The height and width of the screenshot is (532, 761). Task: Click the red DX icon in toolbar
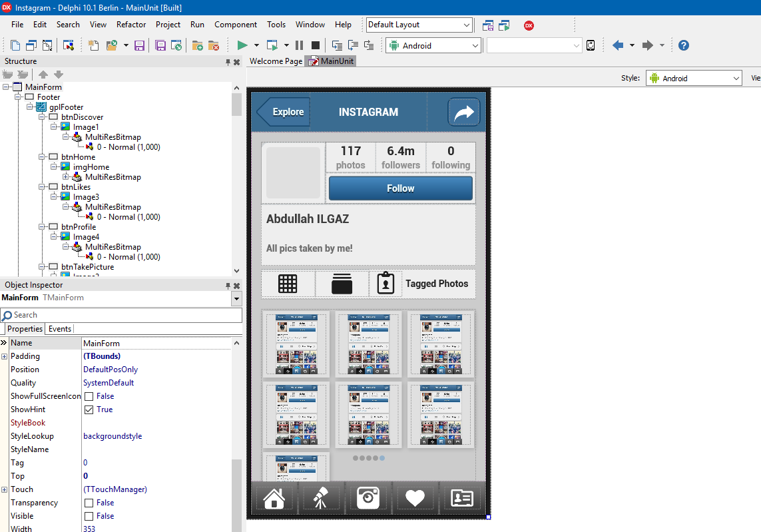pos(529,26)
